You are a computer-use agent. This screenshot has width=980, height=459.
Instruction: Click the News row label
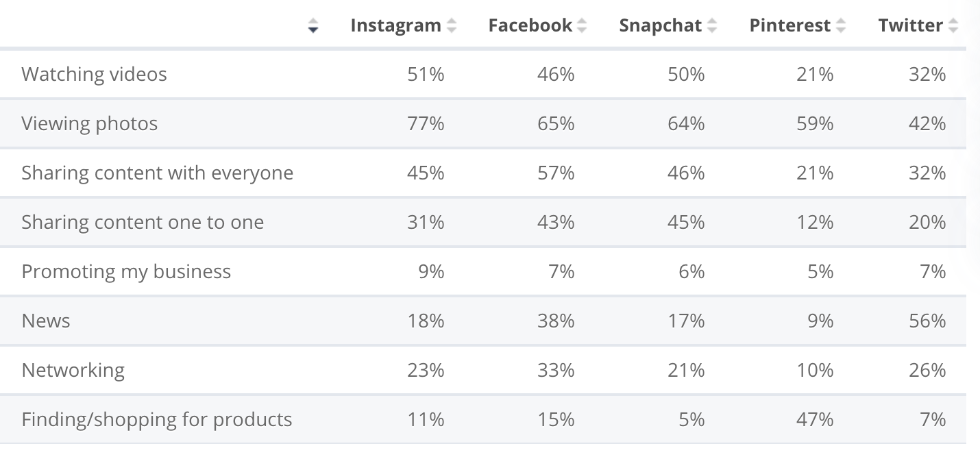46,321
